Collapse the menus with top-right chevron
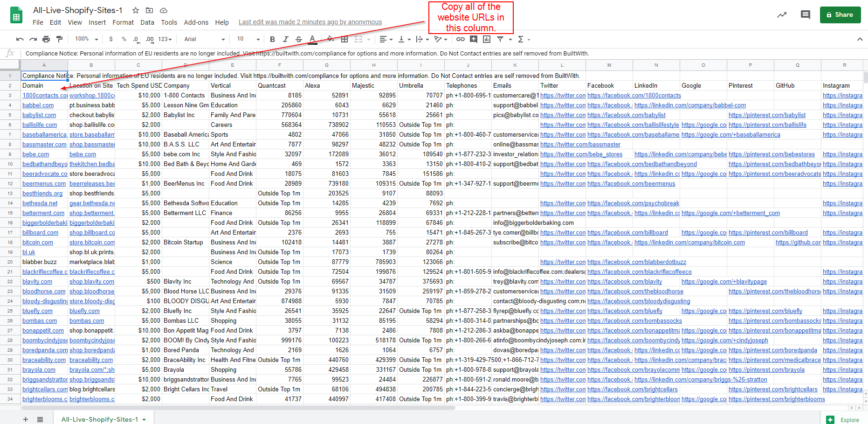The height and width of the screenshot is (424, 868). coord(860,39)
